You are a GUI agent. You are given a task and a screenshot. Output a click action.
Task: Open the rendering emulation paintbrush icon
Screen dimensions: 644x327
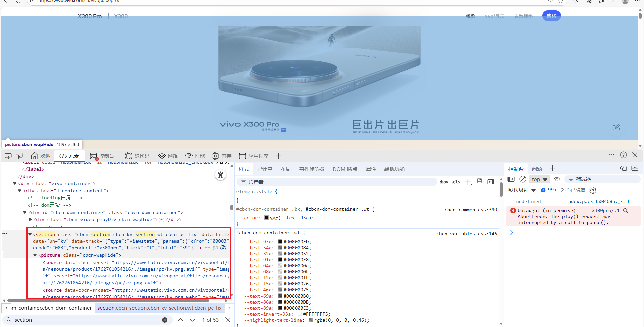(x=480, y=182)
